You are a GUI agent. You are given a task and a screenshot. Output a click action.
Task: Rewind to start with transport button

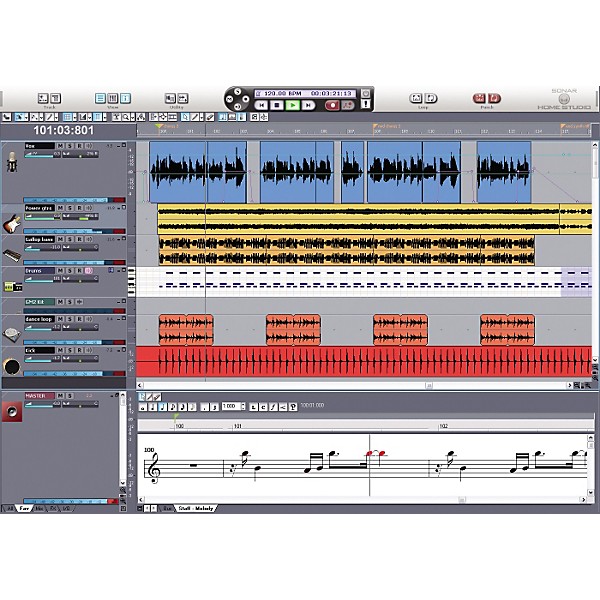[261, 105]
